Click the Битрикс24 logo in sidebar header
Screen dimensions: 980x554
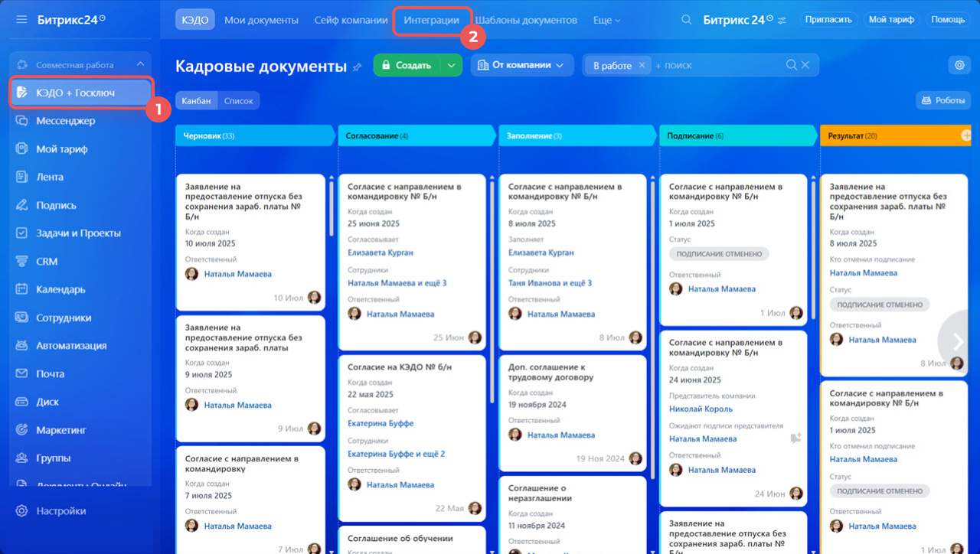[x=71, y=20]
